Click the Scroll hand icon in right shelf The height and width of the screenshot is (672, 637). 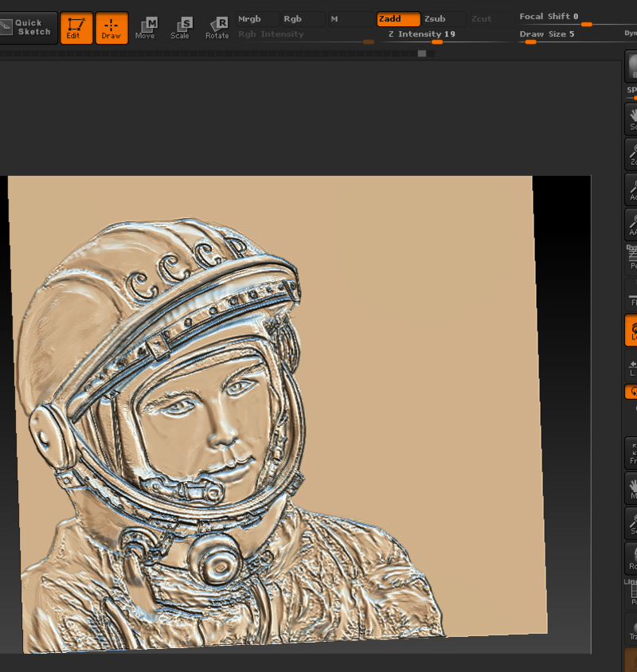coord(632,119)
